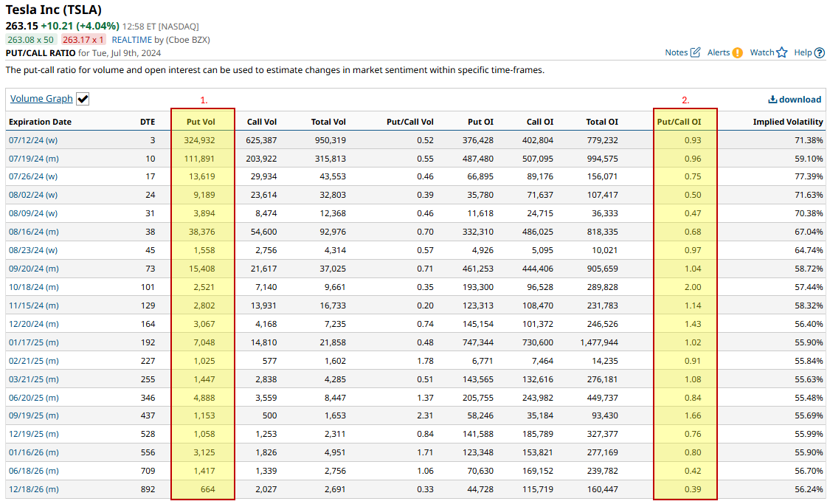
Task: Open the 12/20/24 (m) expiration
Action: tap(33, 324)
